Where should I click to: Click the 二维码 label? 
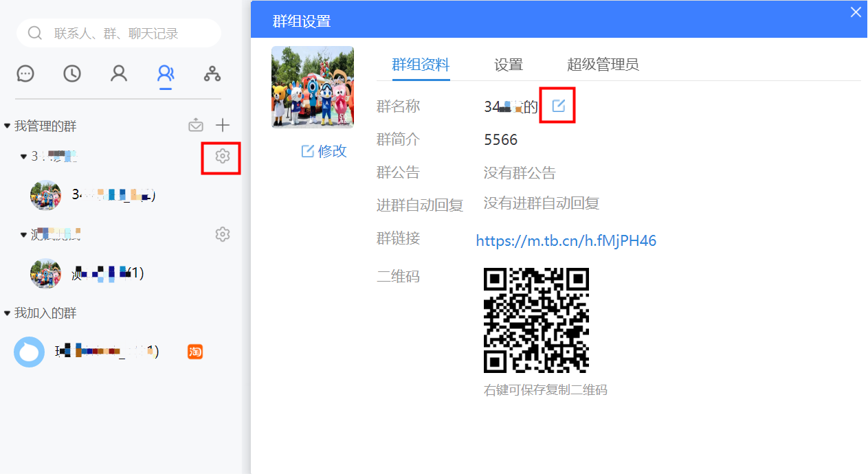[398, 277]
